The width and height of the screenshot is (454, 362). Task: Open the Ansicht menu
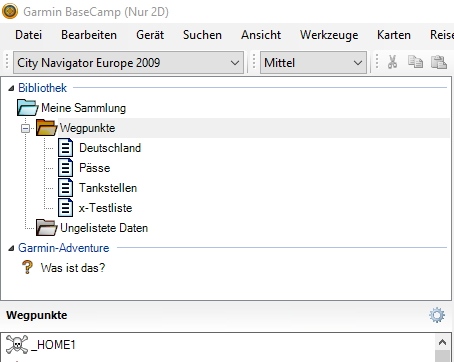pyautogui.click(x=261, y=35)
